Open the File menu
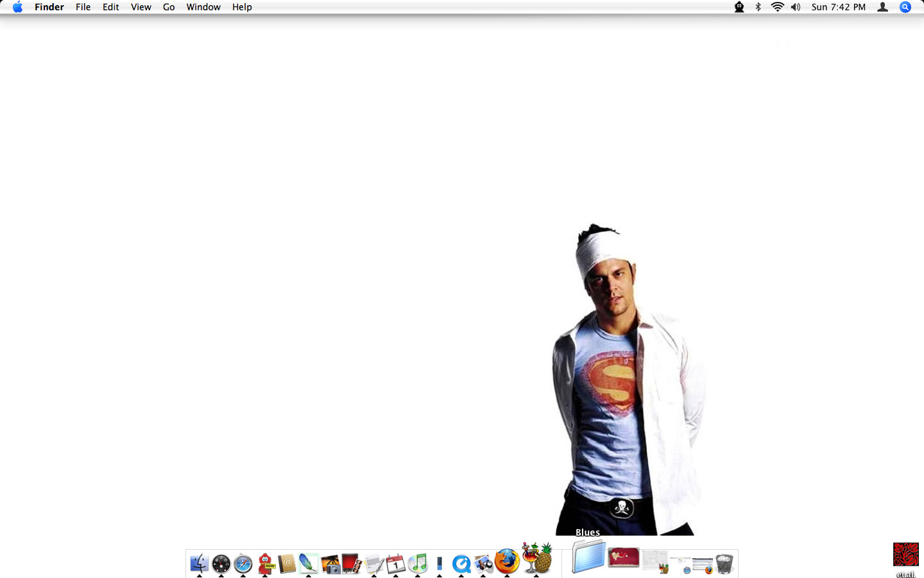The width and height of the screenshot is (924, 578). [x=83, y=7]
